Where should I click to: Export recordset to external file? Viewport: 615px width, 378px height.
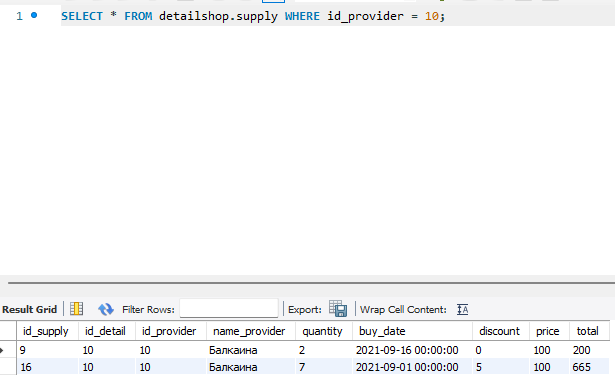pos(338,309)
